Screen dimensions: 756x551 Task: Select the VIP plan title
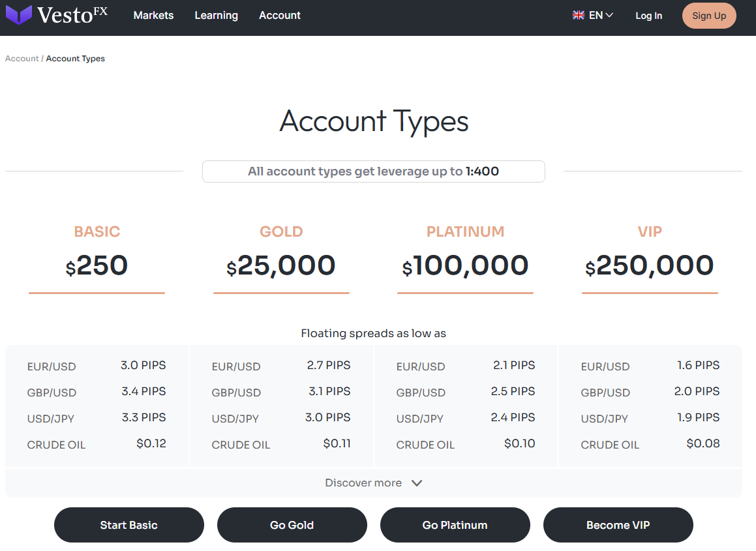coord(650,231)
